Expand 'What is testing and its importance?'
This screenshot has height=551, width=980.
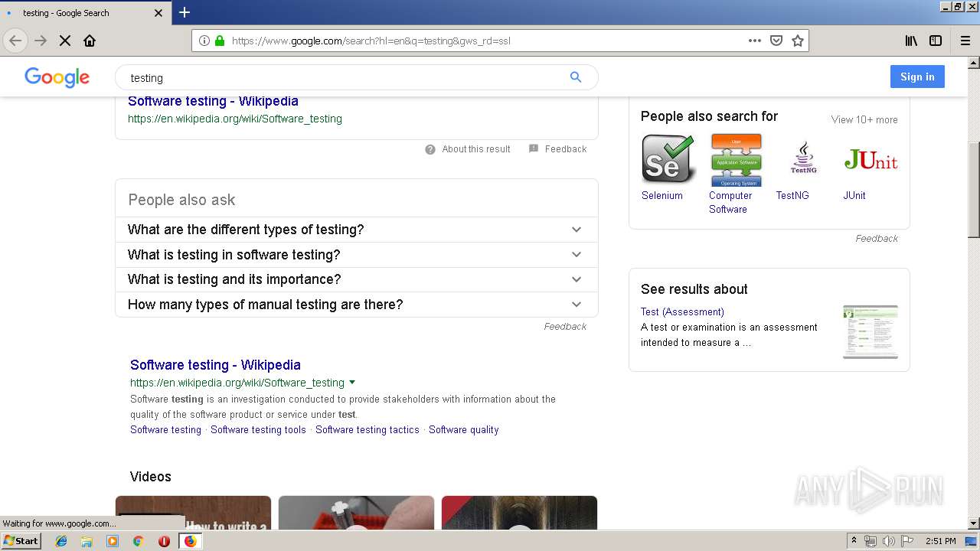coord(356,279)
